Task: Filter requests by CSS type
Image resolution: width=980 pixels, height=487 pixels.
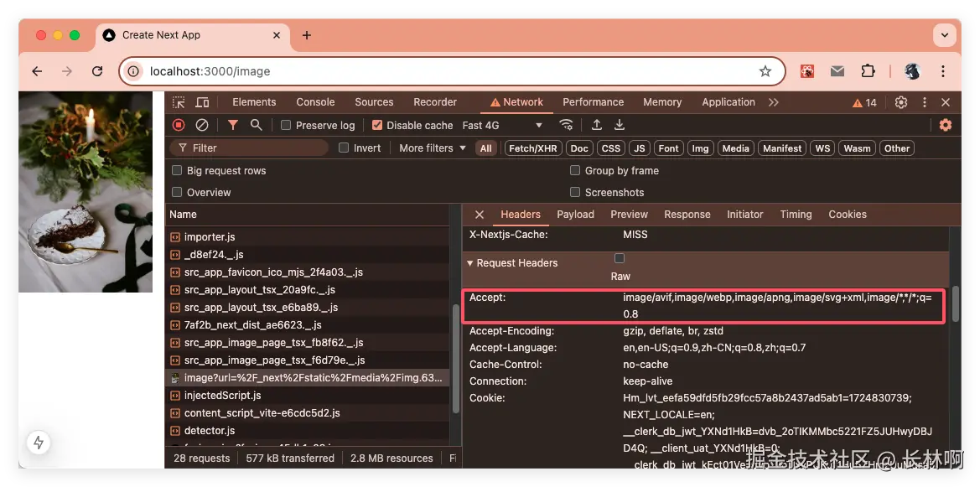Action: tap(610, 148)
